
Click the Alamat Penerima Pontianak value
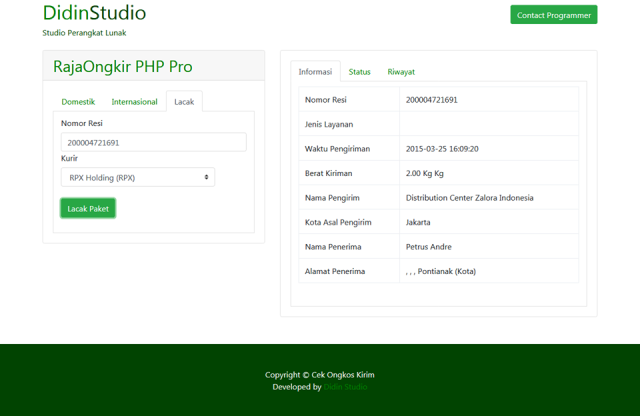pos(440,271)
